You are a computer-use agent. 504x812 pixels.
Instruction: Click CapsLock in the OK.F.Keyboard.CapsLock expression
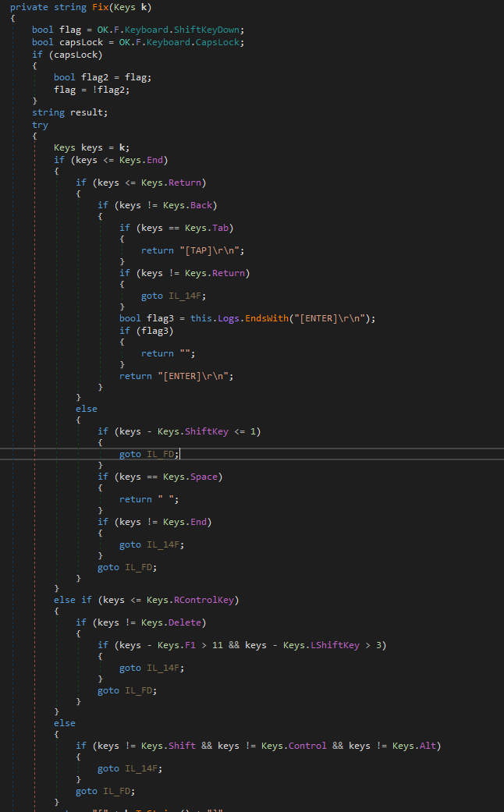tap(217, 42)
